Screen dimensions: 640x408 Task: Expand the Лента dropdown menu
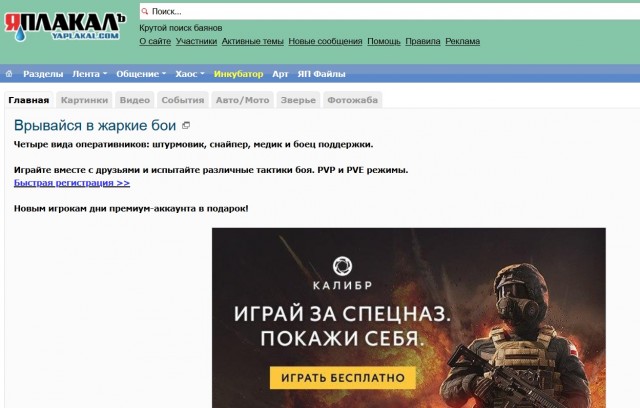(x=89, y=74)
